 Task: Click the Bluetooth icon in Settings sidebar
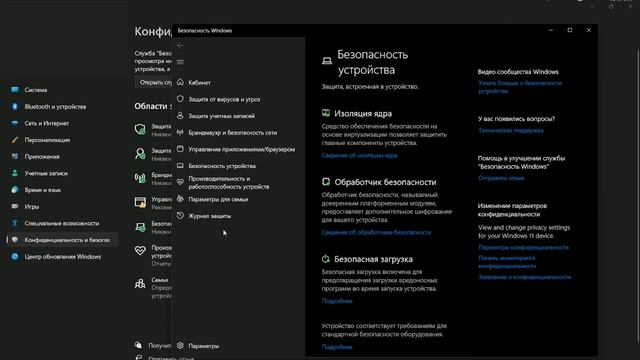15,106
